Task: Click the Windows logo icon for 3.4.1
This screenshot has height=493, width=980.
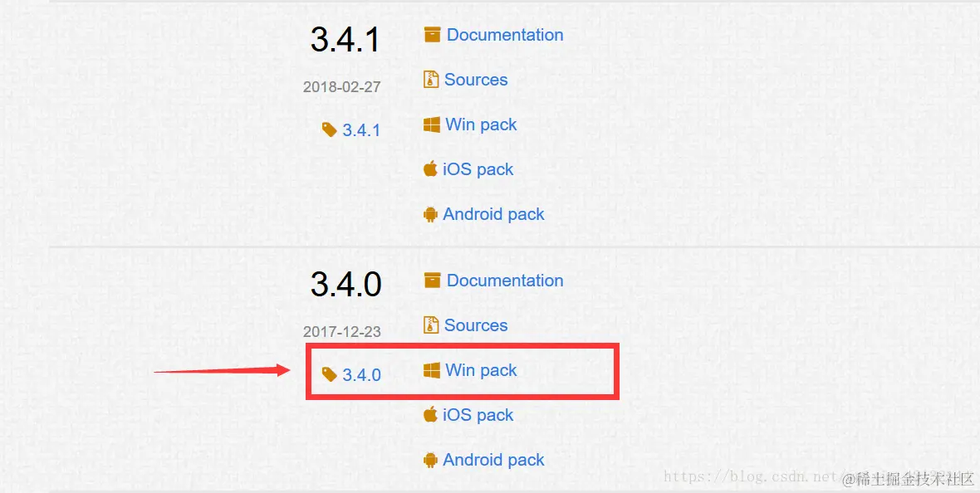Action: click(431, 124)
